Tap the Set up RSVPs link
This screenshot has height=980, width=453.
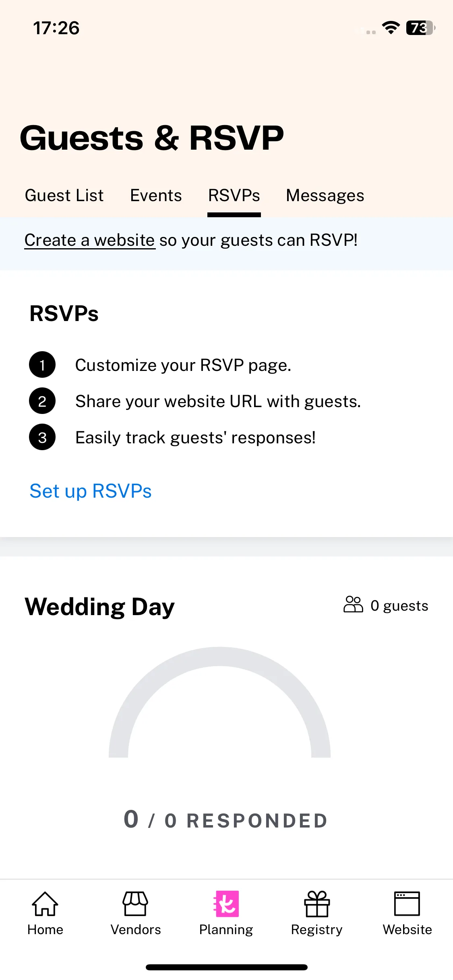click(x=91, y=491)
